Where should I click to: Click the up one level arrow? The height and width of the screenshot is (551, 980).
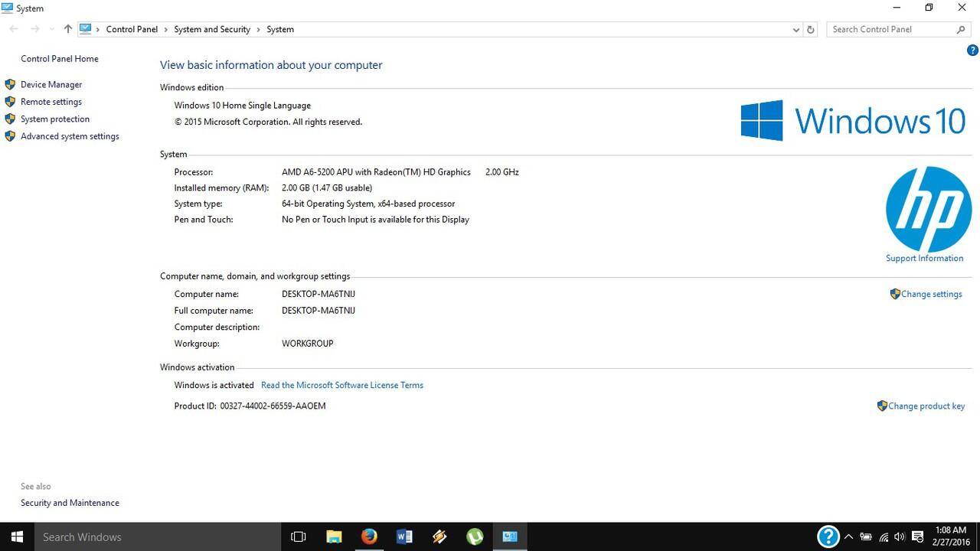pyautogui.click(x=68, y=29)
